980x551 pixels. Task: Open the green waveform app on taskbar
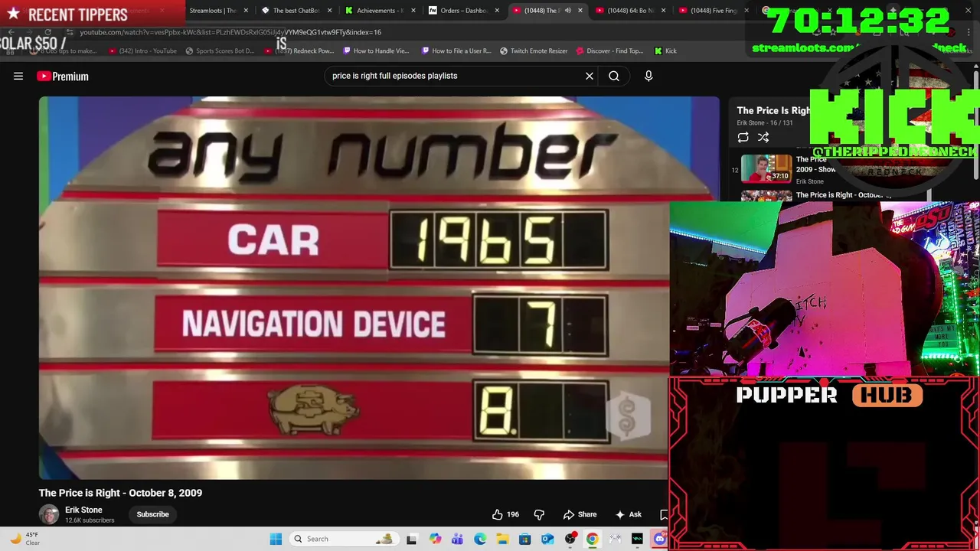(637, 539)
